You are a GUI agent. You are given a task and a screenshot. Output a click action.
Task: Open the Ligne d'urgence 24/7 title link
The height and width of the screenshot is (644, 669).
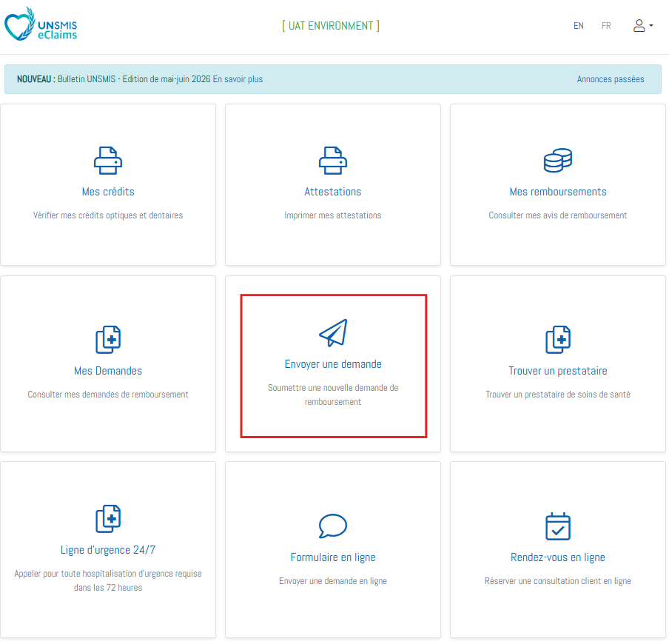[108, 550]
